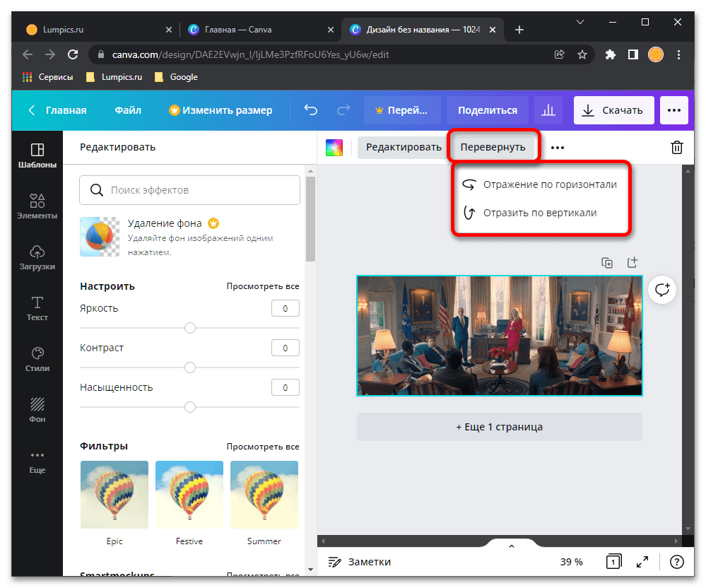Apply the Festive filter thumbnail

(x=189, y=494)
